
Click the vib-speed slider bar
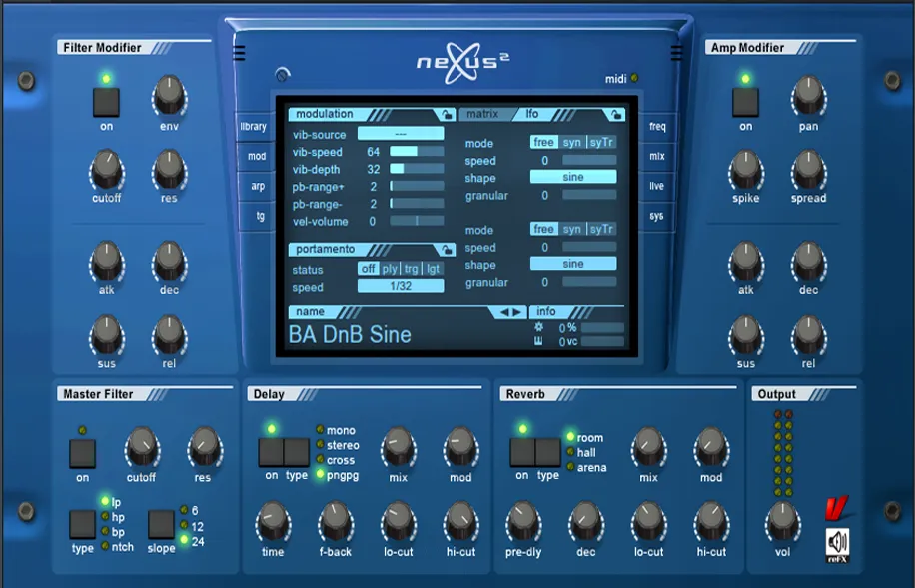[x=417, y=151]
